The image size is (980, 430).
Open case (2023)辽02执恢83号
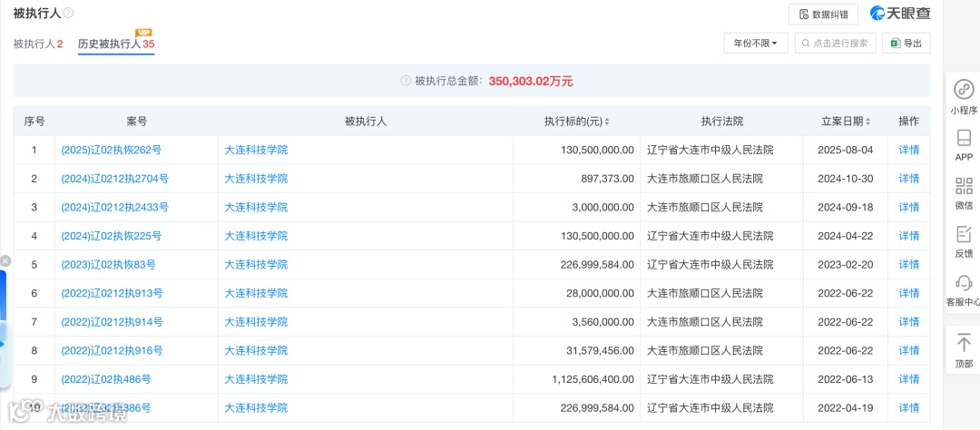click(x=108, y=265)
